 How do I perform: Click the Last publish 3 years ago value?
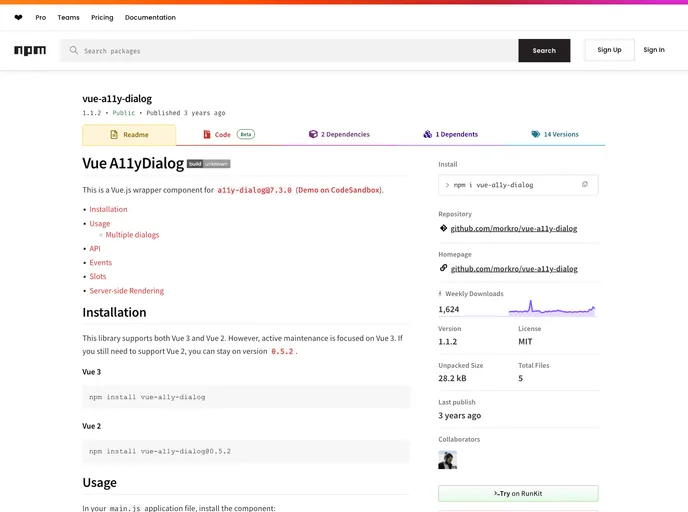459,415
